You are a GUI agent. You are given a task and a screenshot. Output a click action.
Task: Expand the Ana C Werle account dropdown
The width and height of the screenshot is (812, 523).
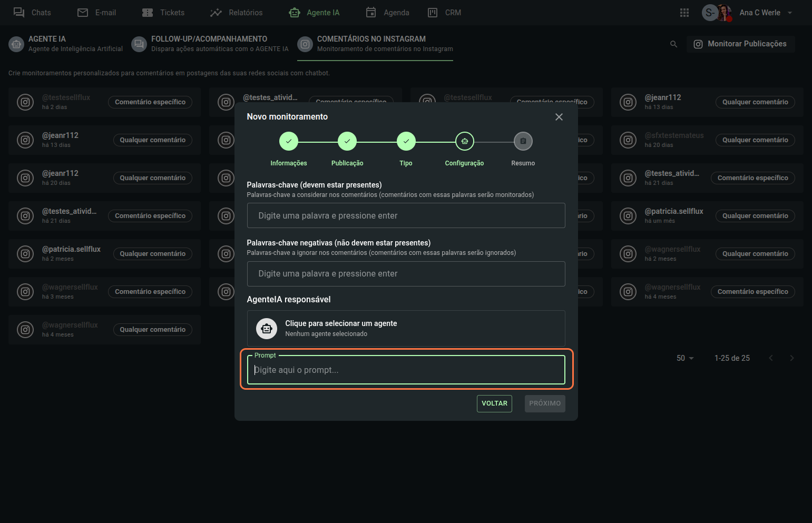tap(789, 13)
